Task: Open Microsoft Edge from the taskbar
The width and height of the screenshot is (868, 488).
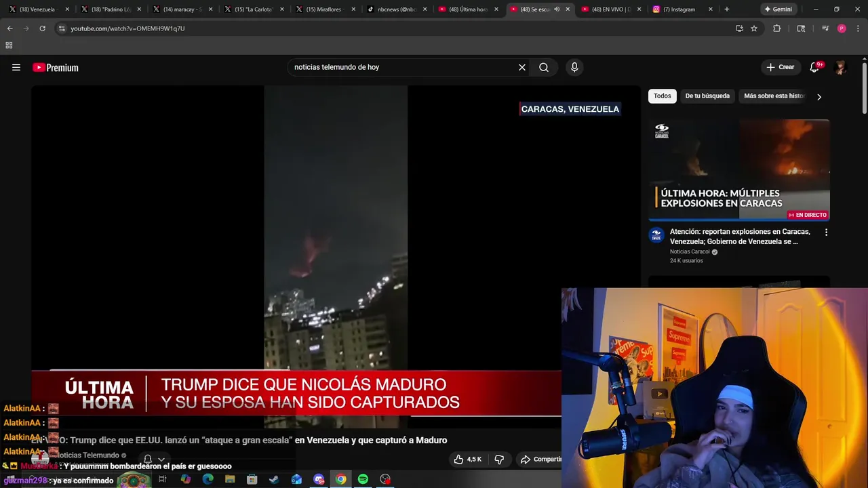Action: click(208, 479)
